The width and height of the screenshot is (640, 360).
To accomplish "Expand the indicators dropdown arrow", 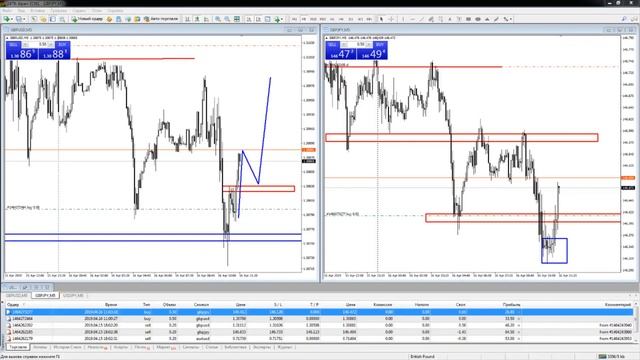I will click(x=282, y=19).
